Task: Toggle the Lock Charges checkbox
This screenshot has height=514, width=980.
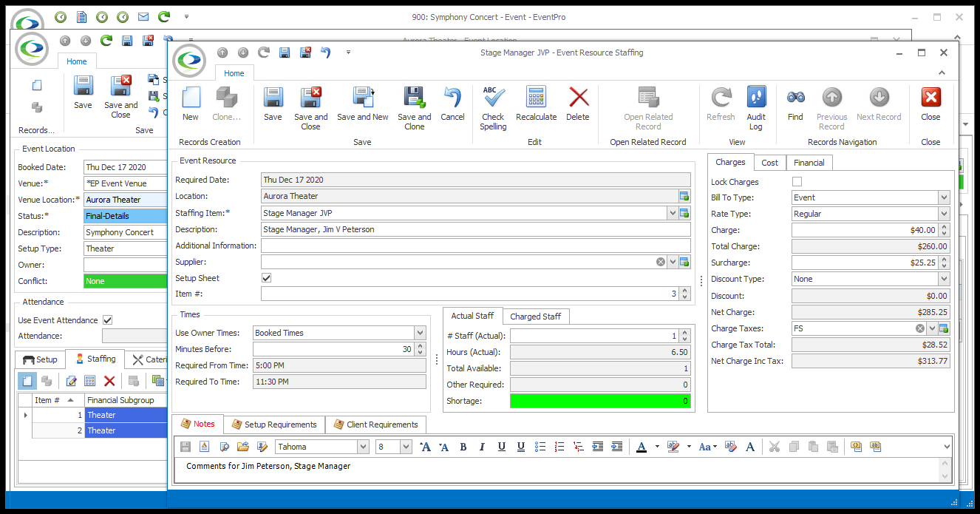Action: pyautogui.click(x=797, y=182)
